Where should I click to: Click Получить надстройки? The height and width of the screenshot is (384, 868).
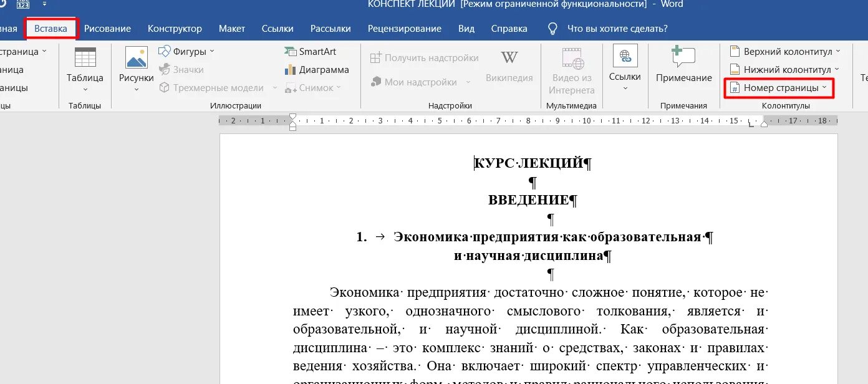pyautogui.click(x=425, y=58)
